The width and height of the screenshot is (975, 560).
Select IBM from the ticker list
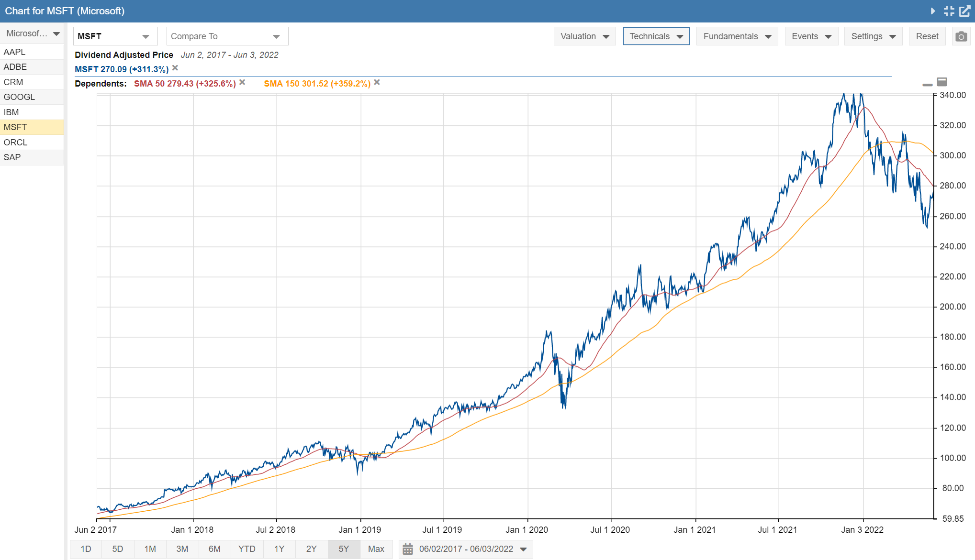point(32,112)
